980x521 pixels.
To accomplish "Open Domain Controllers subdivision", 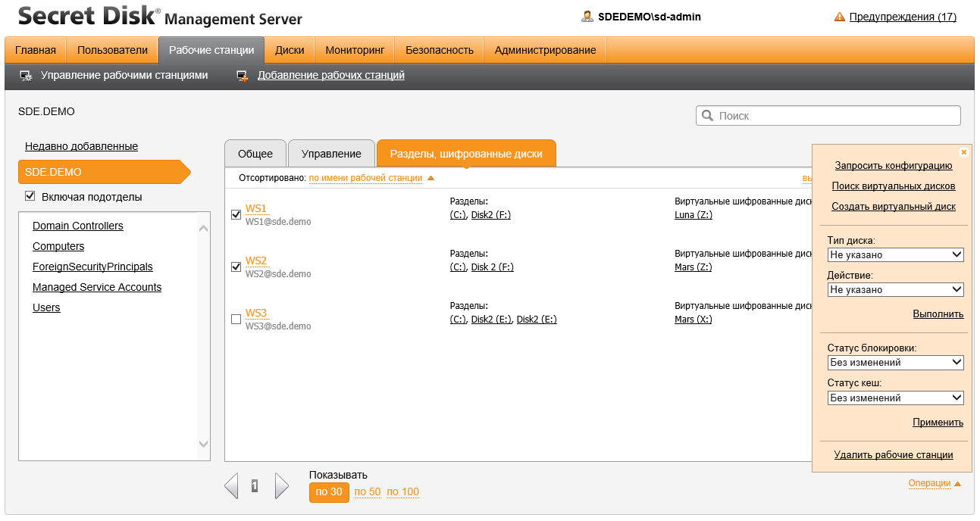I will tap(78, 226).
